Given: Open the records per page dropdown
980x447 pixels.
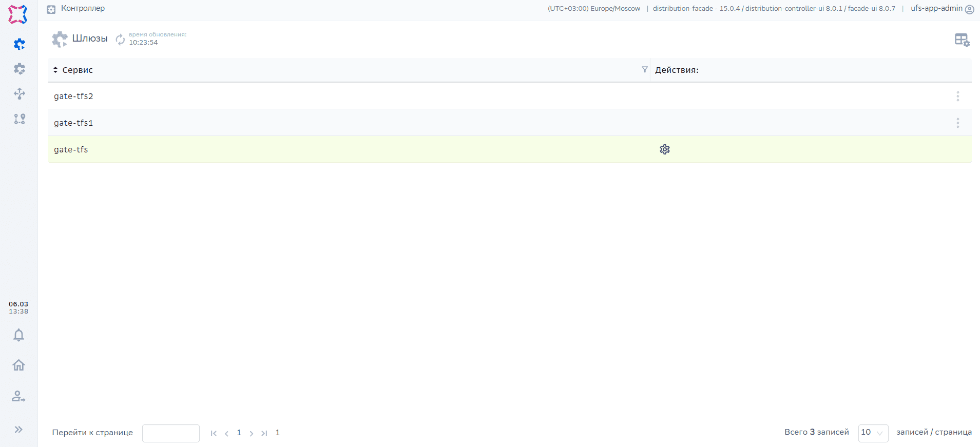Looking at the screenshot, I should click(873, 433).
